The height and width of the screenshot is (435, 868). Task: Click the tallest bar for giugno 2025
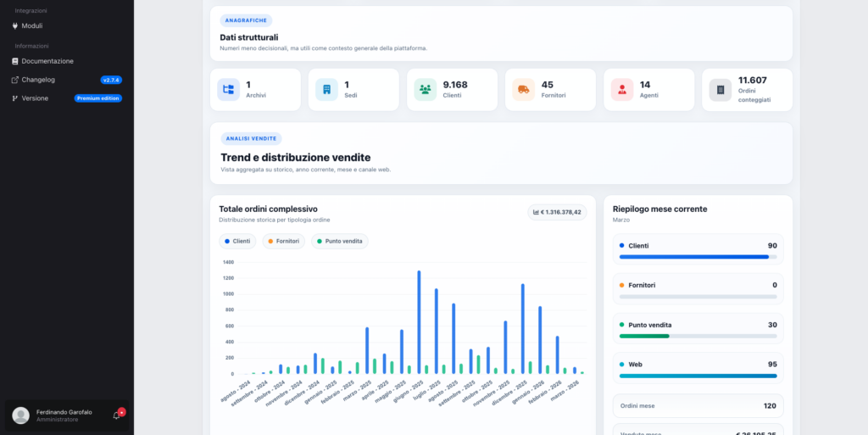[x=419, y=322]
